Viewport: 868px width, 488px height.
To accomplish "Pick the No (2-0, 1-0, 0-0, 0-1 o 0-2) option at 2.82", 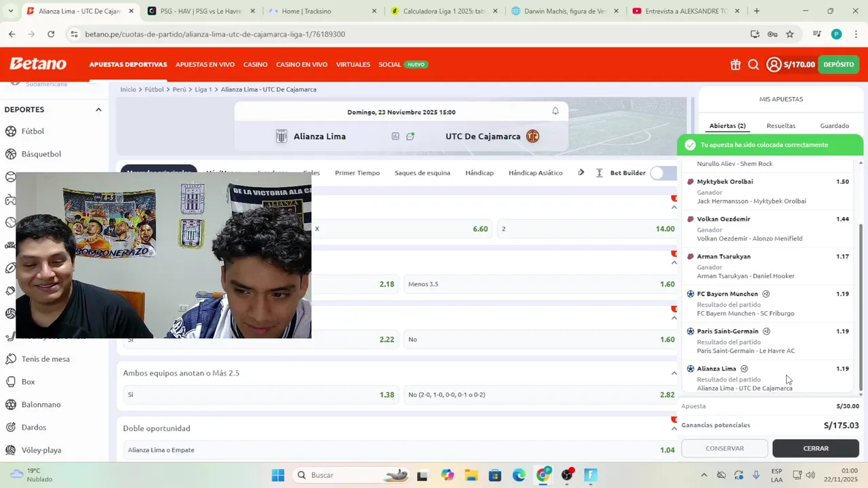I will tap(541, 394).
